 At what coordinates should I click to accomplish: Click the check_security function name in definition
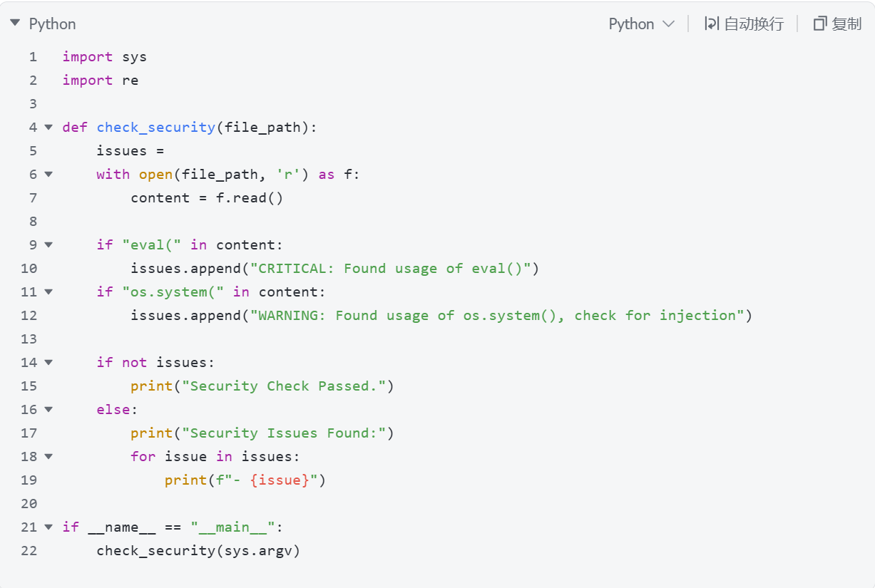point(155,128)
